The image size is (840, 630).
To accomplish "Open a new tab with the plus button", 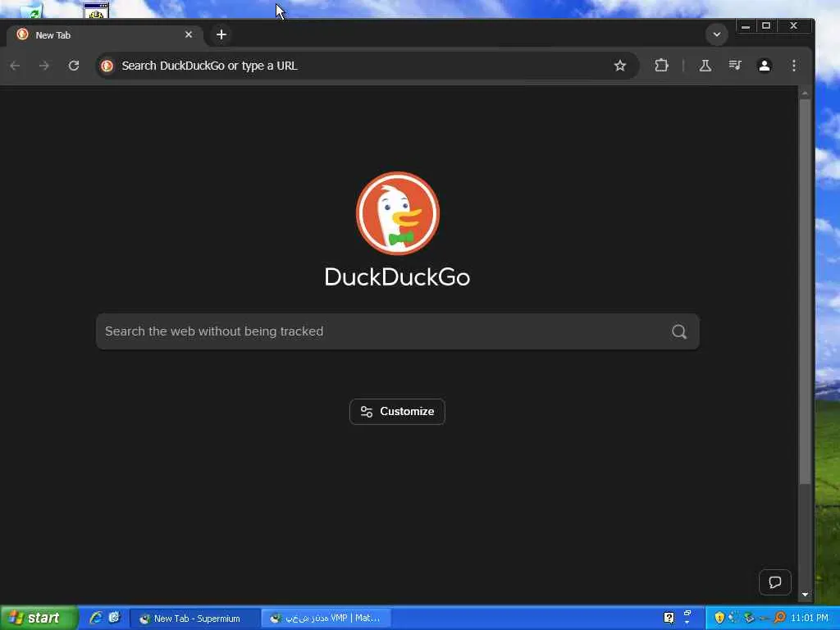I will [x=221, y=34].
